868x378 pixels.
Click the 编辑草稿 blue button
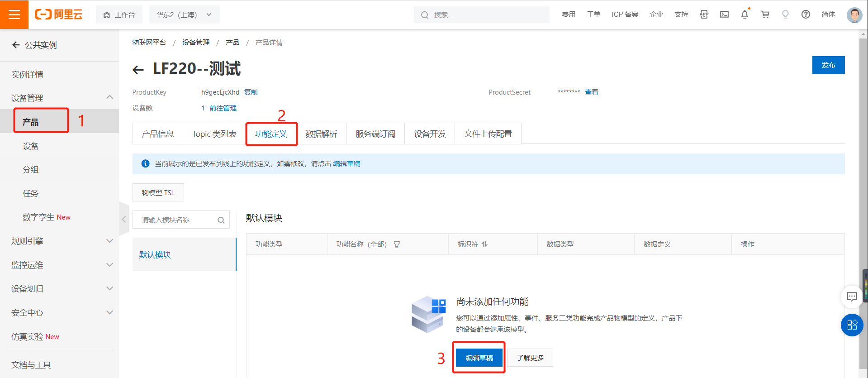(479, 358)
